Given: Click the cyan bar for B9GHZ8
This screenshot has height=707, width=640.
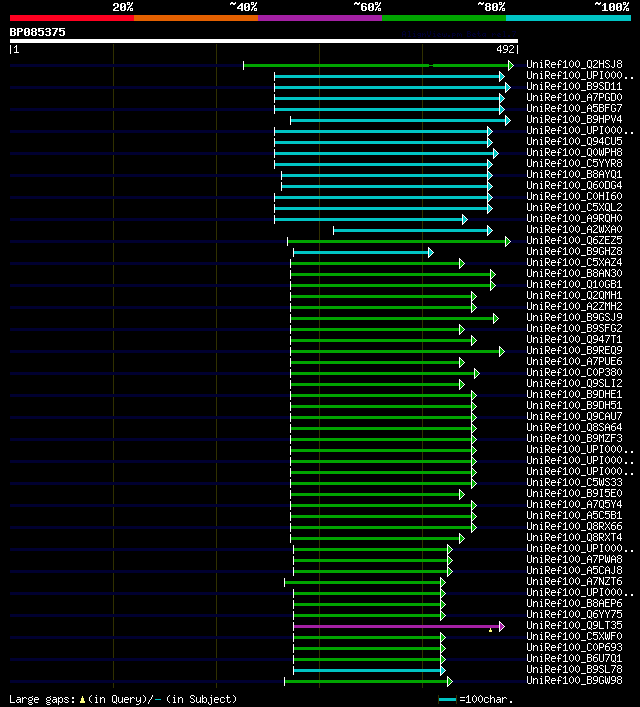Looking at the screenshot, I should point(364,252).
